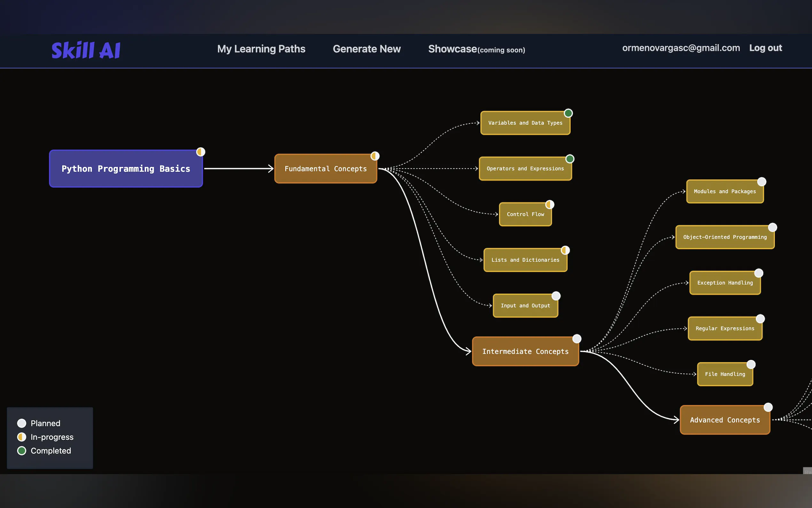This screenshot has height=508, width=812.
Task: Click the In-progress legend label
Action: pos(52,437)
